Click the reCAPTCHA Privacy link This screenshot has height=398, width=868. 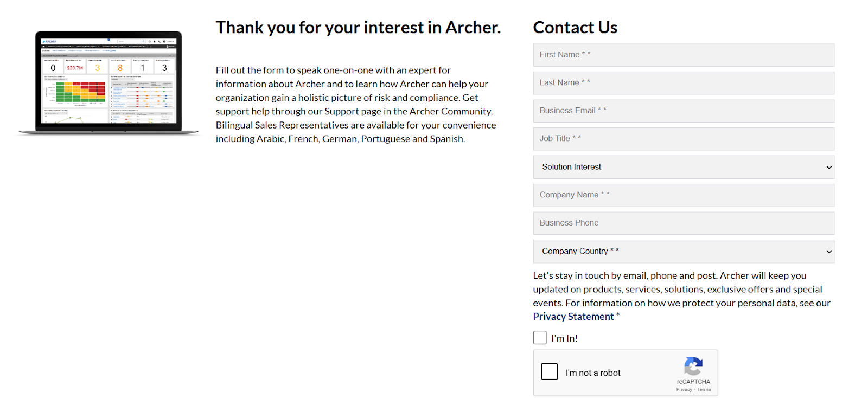(684, 390)
